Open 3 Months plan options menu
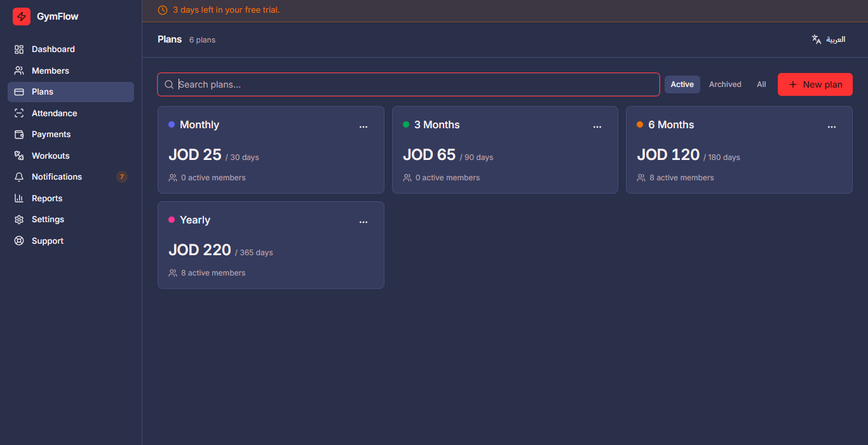This screenshot has height=445, width=868. [x=597, y=127]
